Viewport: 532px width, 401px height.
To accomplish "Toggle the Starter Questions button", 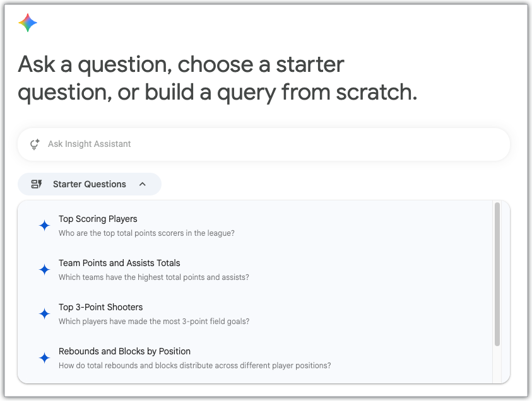I will [90, 184].
